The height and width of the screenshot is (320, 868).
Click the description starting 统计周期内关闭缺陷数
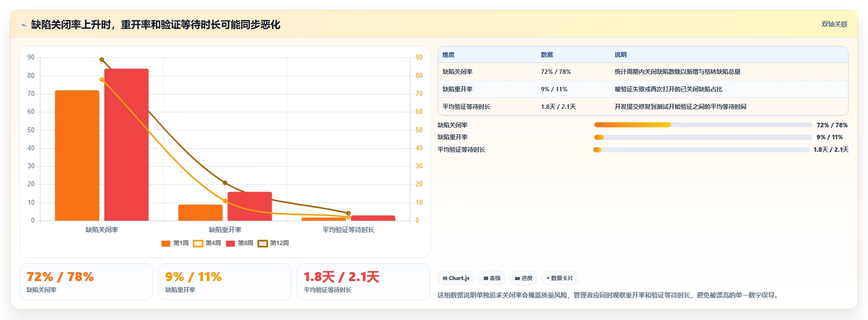(678, 72)
